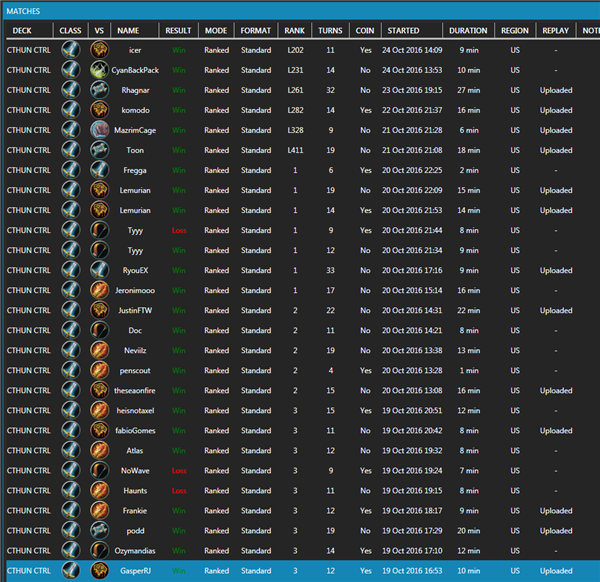Click the player class icon in the komodo row
Image resolution: width=600 pixels, height=582 pixels.
pyautogui.click(x=70, y=110)
